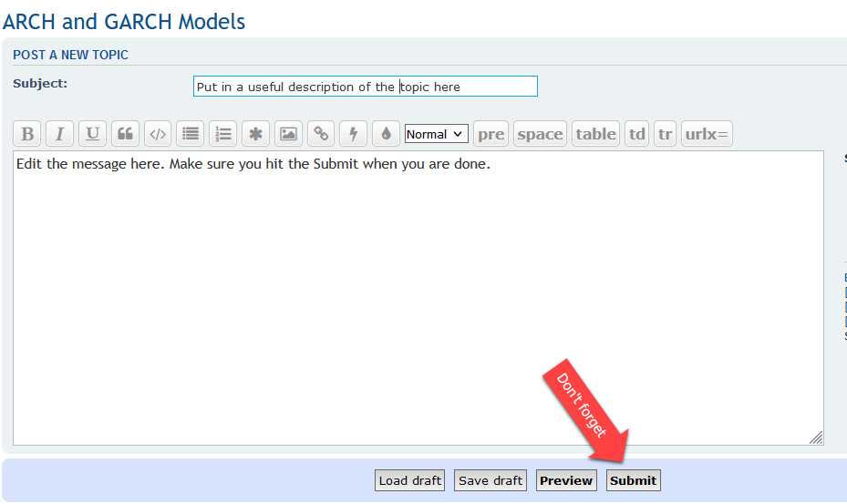
Task: Underline the selected text
Action: (x=92, y=134)
